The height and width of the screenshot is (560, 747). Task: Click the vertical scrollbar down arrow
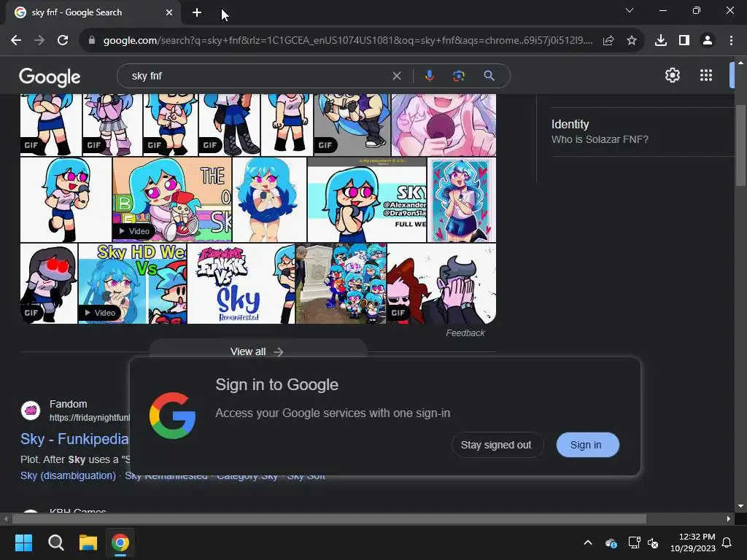tap(740, 506)
